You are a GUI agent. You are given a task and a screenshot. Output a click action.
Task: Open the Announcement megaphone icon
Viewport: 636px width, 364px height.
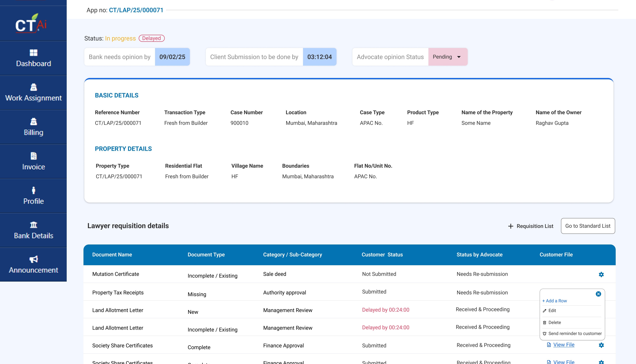33,259
